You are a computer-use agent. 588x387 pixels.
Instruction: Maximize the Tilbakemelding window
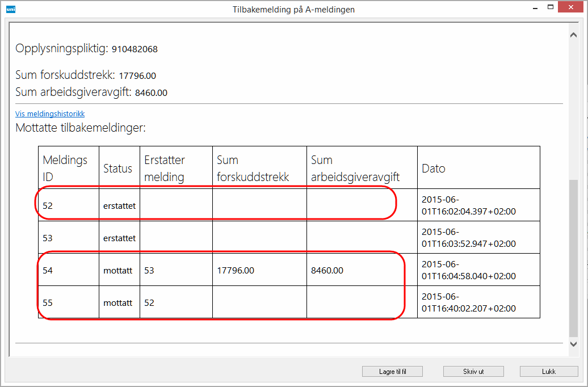click(x=551, y=8)
